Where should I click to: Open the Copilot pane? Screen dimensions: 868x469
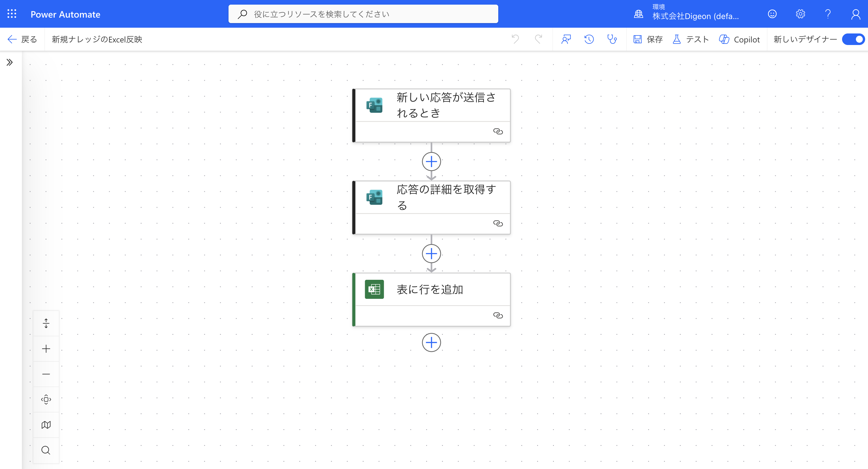pyautogui.click(x=739, y=40)
